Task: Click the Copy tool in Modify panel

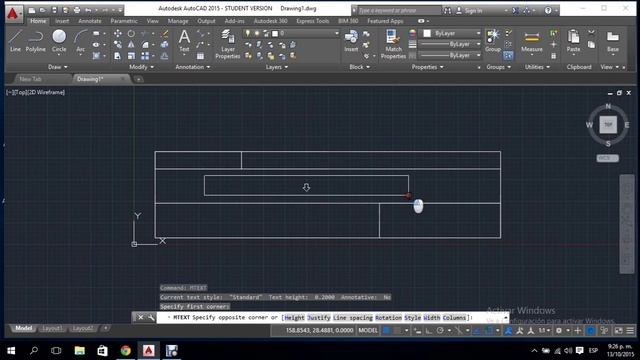Action: tap(118, 44)
